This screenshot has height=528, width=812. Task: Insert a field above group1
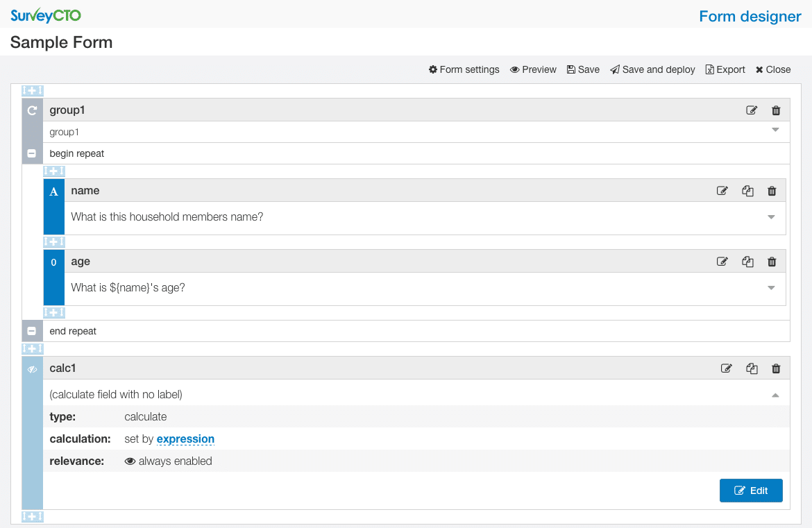32,91
